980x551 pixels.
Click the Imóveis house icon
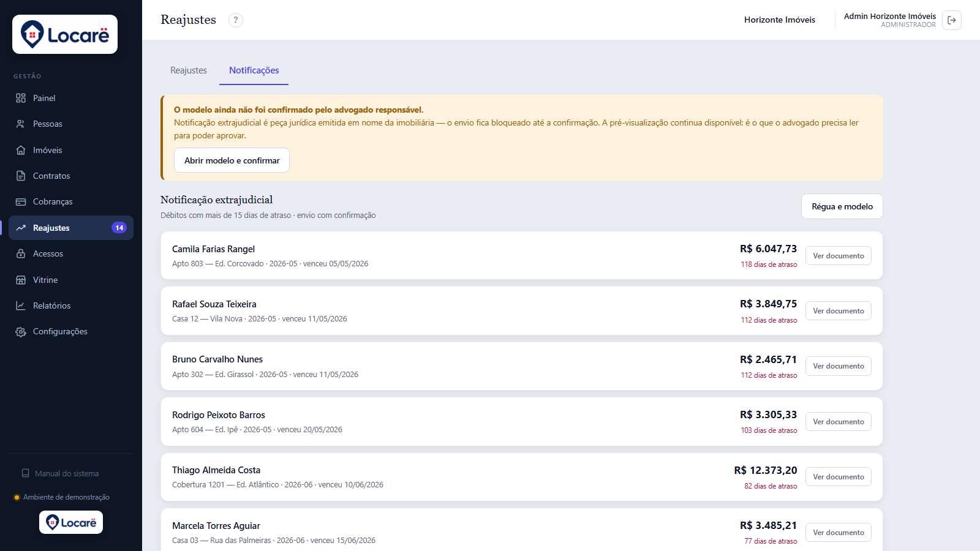tap(21, 150)
